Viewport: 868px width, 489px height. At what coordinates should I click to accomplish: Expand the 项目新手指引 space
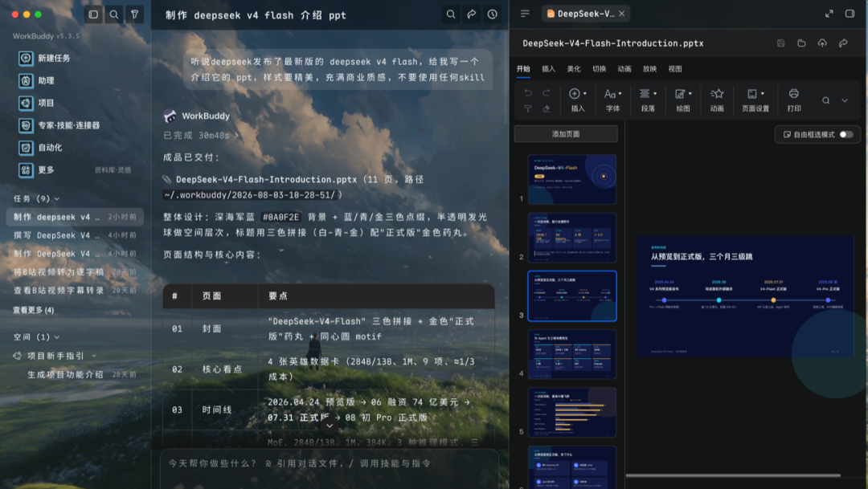(93, 356)
